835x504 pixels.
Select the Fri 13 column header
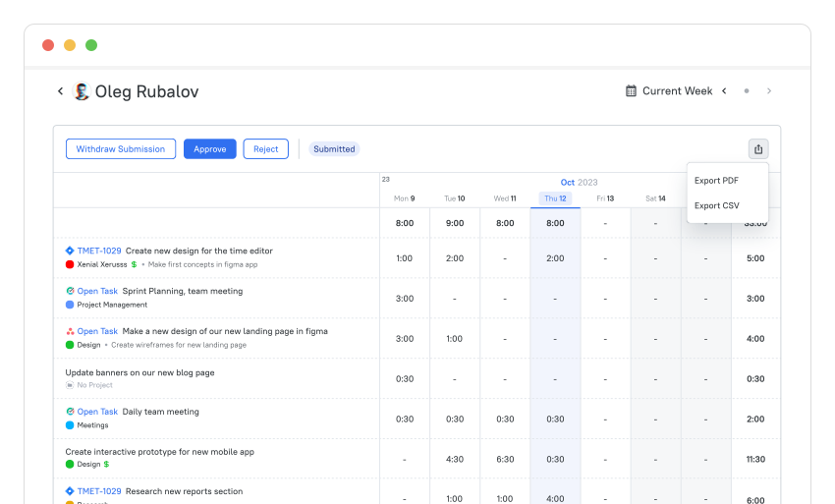pyautogui.click(x=605, y=198)
